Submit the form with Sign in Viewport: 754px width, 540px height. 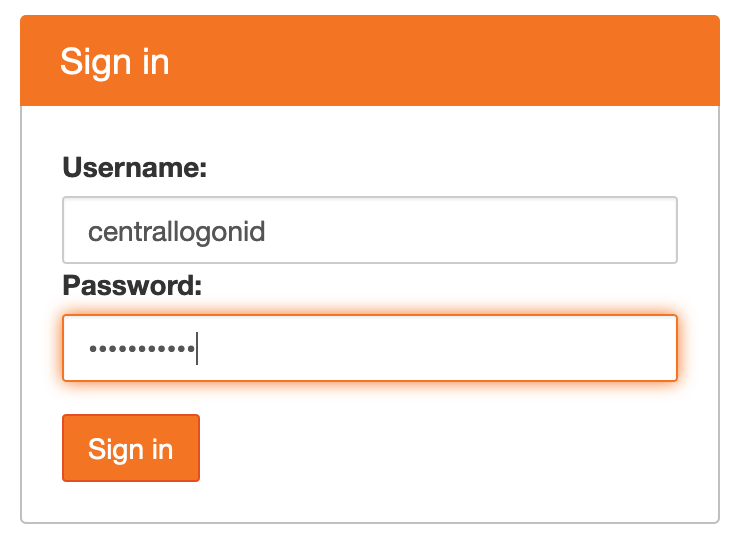click(x=131, y=449)
